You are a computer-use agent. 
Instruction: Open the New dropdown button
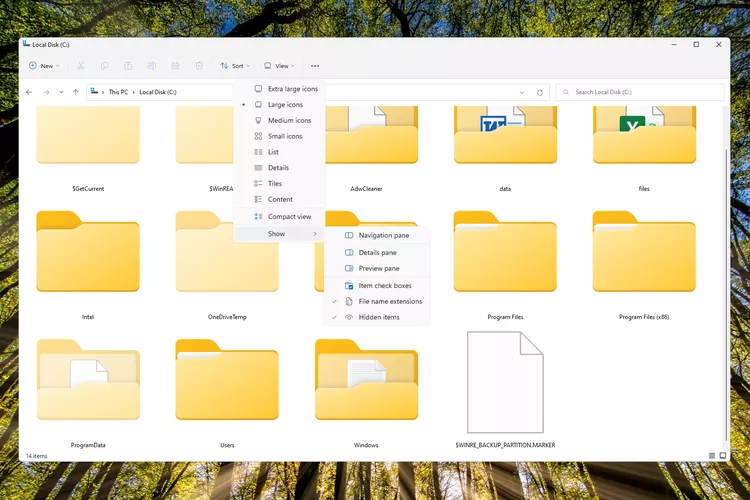click(x=44, y=66)
